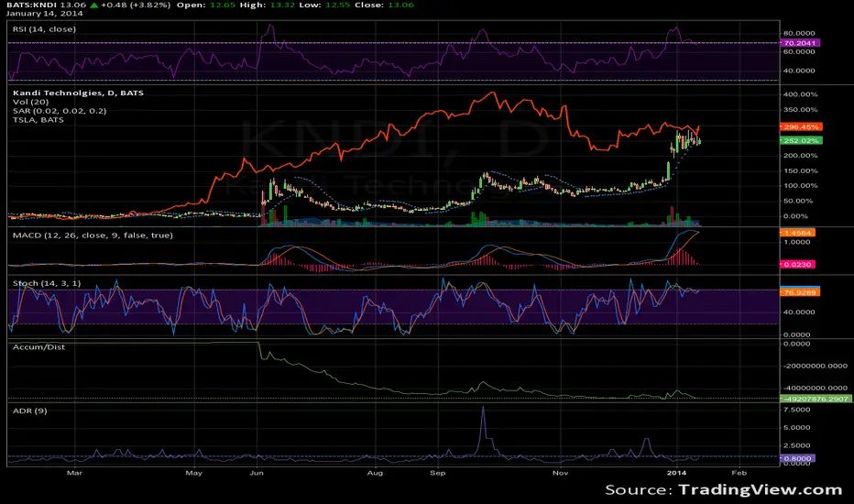Click the January 14, 2014 date label
Screen dimensions: 854x504
tap(44, 13)
